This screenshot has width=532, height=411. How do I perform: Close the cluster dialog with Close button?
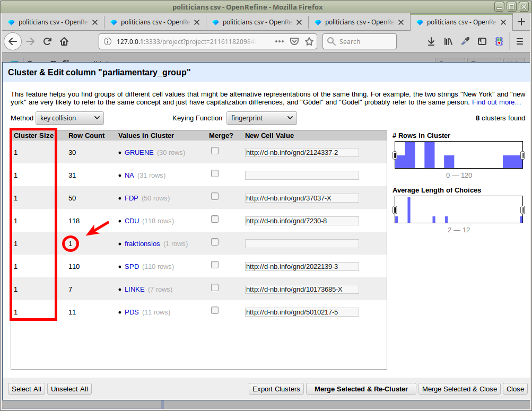coord(515,389)
